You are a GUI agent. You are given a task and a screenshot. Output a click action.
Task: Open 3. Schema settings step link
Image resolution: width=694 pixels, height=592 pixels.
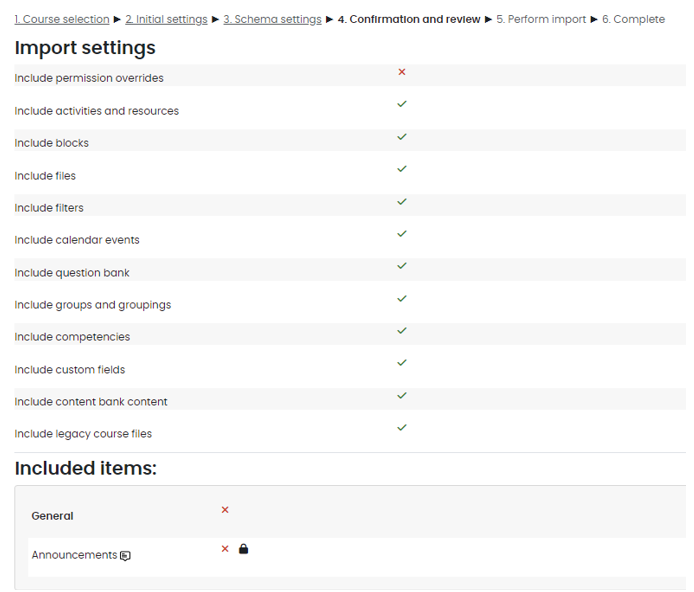click(x=272, y=19)
